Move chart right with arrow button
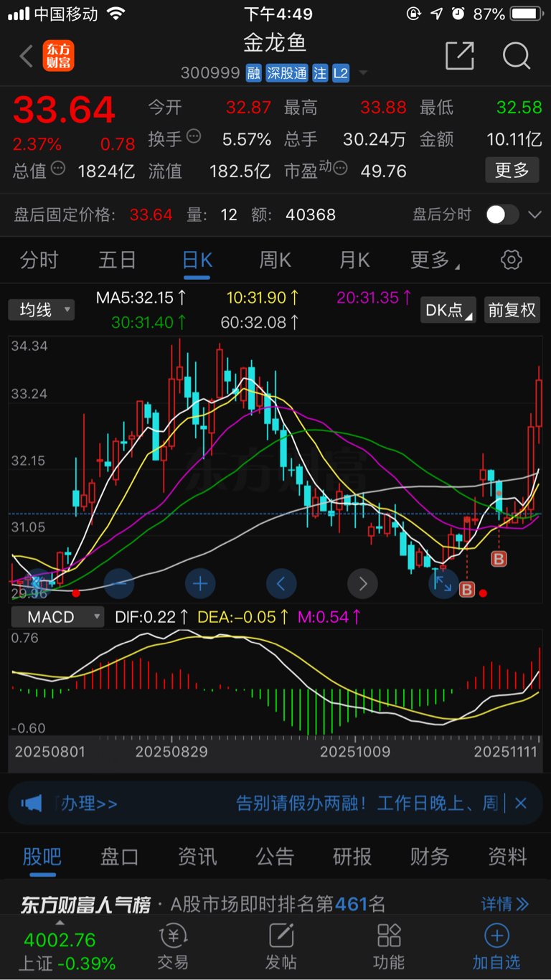This screenshot has width=551, height=980. click(362, 583)
